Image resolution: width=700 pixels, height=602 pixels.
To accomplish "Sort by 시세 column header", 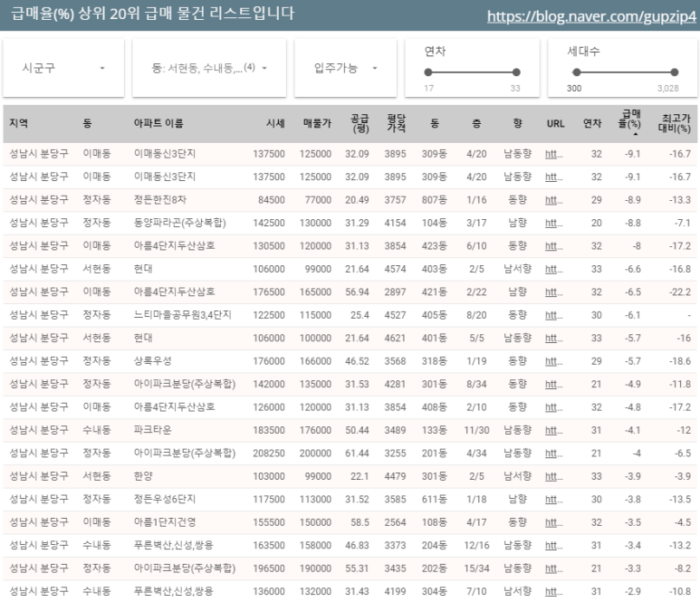I will (x=275, y=124).
